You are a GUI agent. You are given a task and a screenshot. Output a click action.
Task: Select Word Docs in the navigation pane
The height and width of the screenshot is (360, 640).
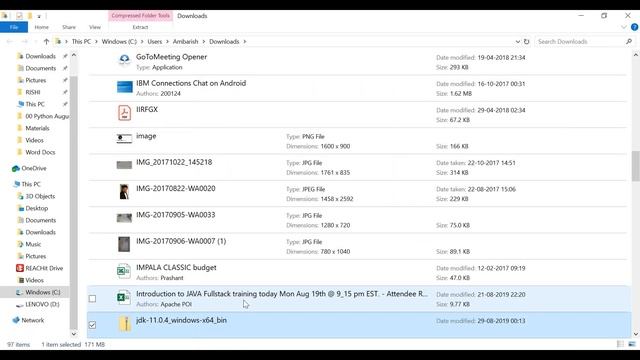pos(40,152)
